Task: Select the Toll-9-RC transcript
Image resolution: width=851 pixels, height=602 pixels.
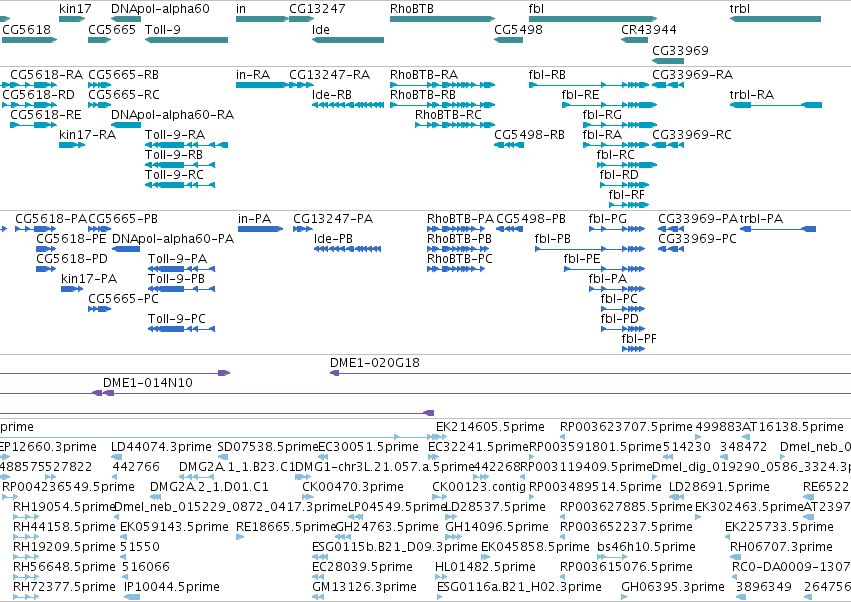Action: 180,185
